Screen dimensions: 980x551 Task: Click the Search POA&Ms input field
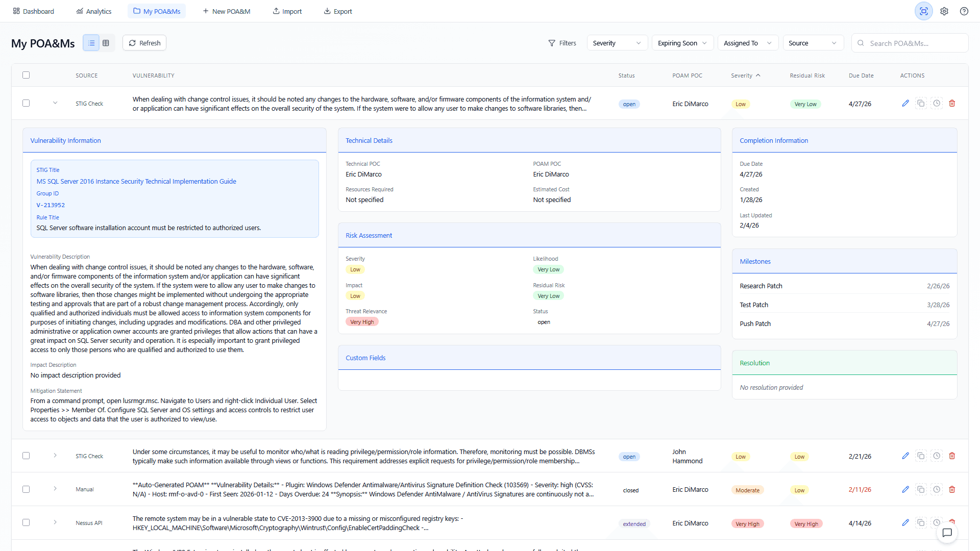point(909,43)
